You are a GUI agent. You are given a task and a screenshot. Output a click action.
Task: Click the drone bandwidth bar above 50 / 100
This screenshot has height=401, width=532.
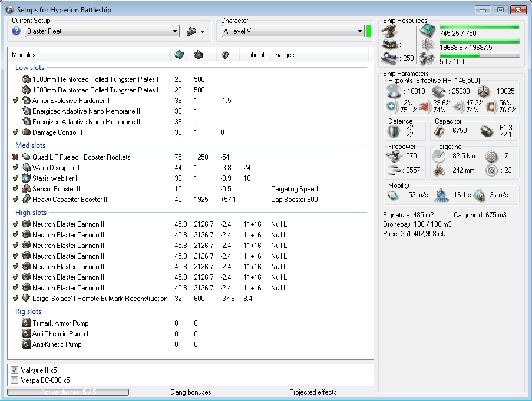480,55
